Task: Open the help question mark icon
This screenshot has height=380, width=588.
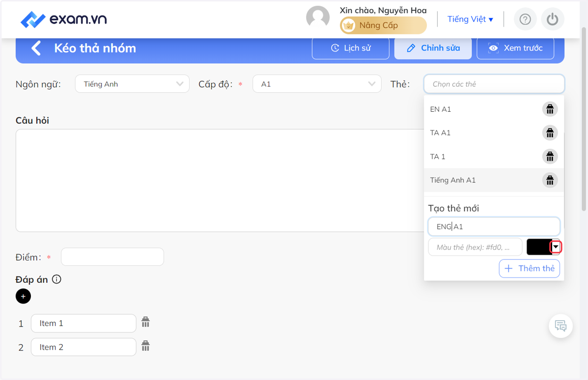Action: [x=525, y=19]
